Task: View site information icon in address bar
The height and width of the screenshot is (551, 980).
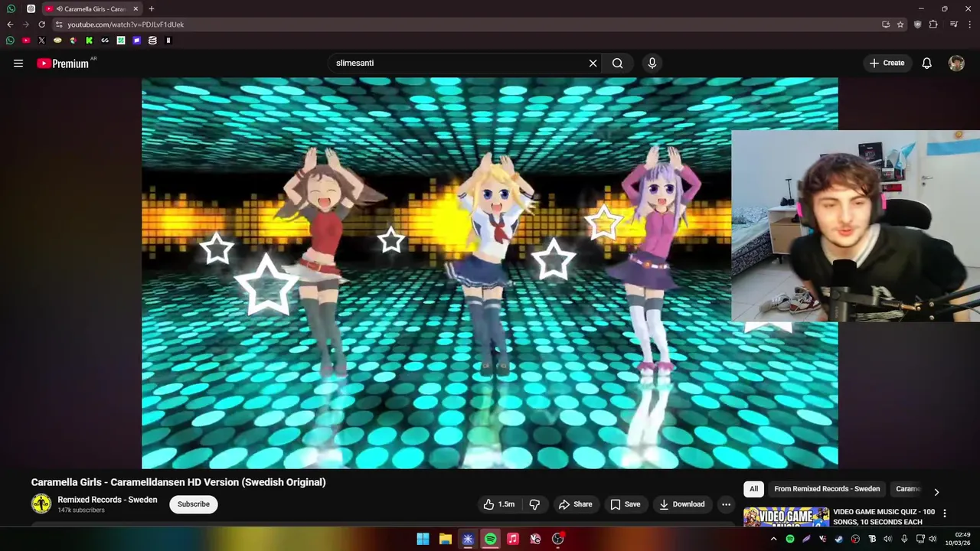Action: (x=59, y=24)
